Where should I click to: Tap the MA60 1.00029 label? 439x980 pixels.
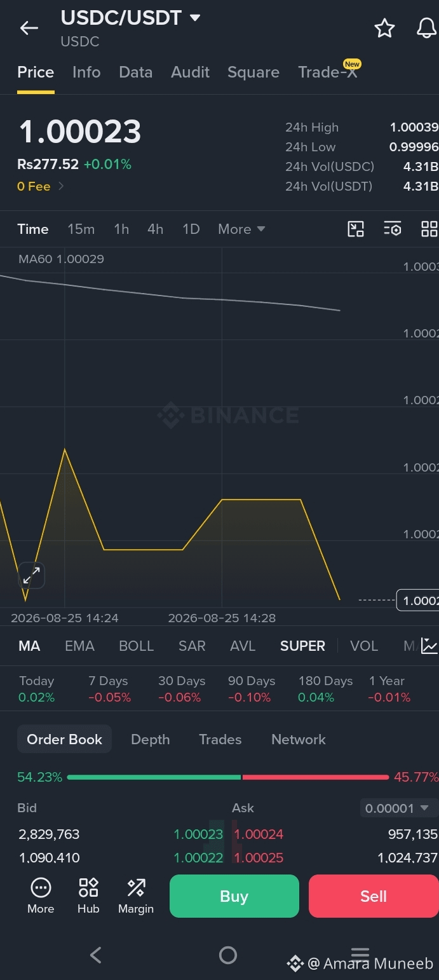click(61, 259)
